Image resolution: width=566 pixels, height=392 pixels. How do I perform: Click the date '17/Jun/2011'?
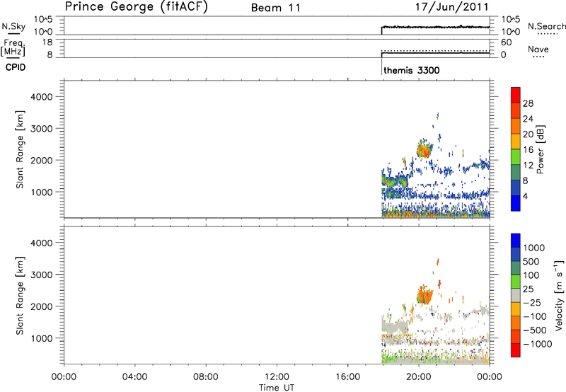tap(452, 7)
